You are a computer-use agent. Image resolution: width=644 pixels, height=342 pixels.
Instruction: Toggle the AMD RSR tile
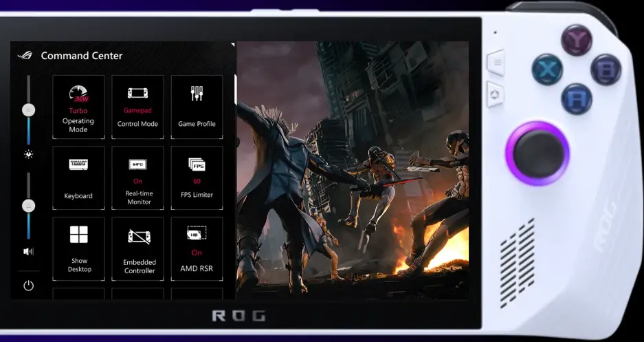(197, 249)
